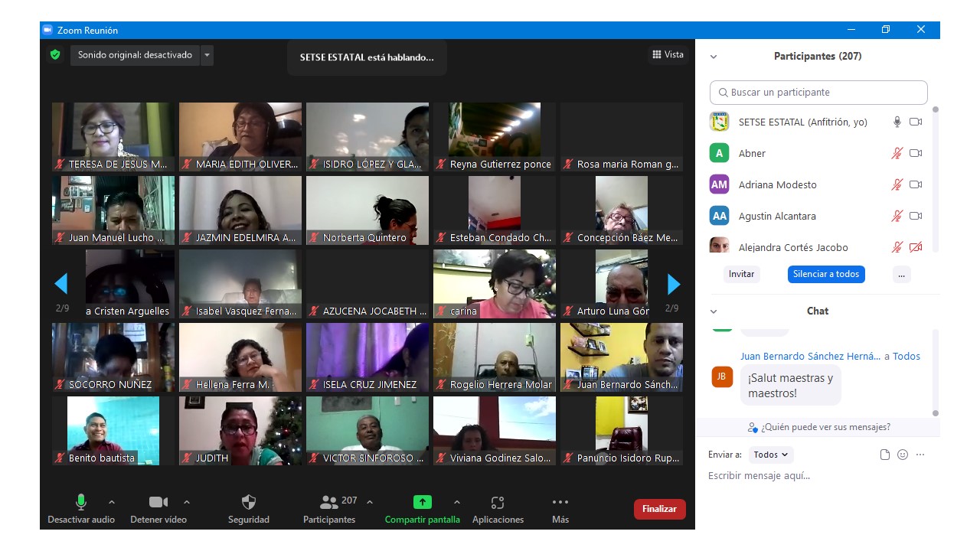Click Zoom Reunión title bar icon

(x=47, y=30)
